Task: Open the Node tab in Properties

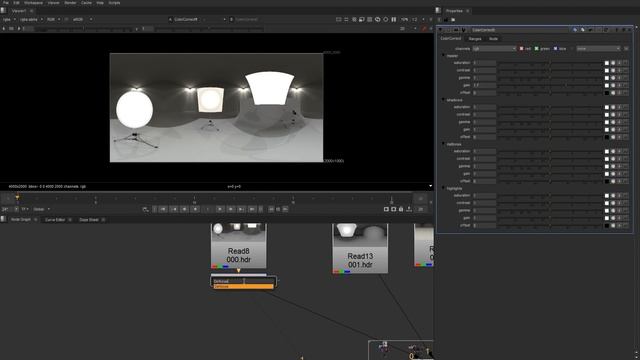Action: (493, 39)
